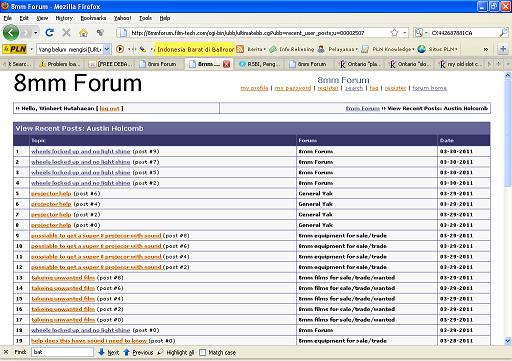Switch to the 'my old slot c...' tab
Image resolution: width=512 pixels, height=361 pixels.
coord(461,64)
